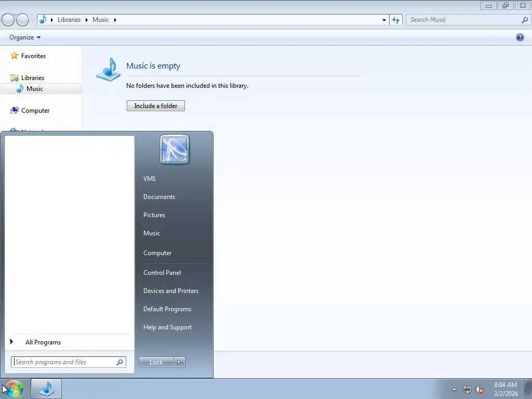Click the Explorer Back navigation button
The height and width of the screenshot is (399, 532).
pos(7,20)
